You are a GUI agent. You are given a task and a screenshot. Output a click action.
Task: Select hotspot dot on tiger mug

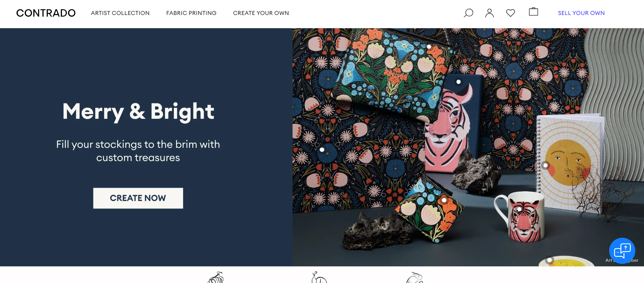[519, 209]
